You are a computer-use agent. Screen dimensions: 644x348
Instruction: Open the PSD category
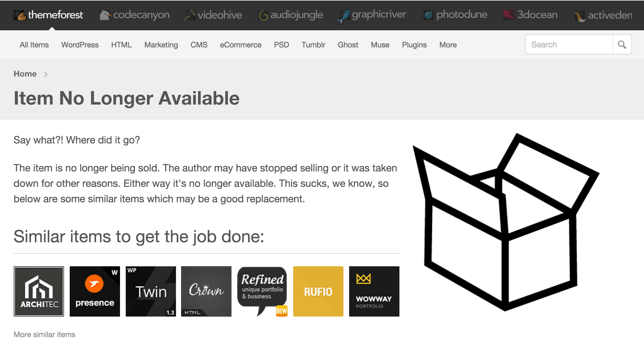[x=281, y=45]
